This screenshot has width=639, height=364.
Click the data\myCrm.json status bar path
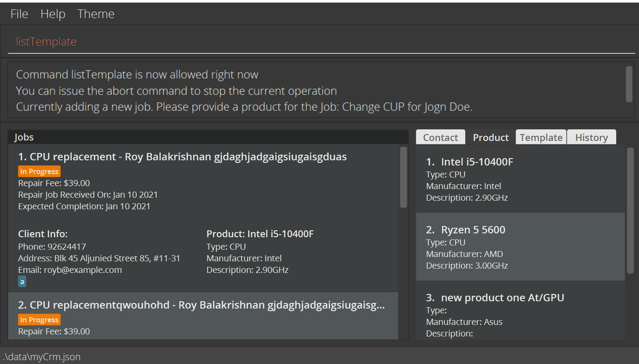tap(42, 357)
